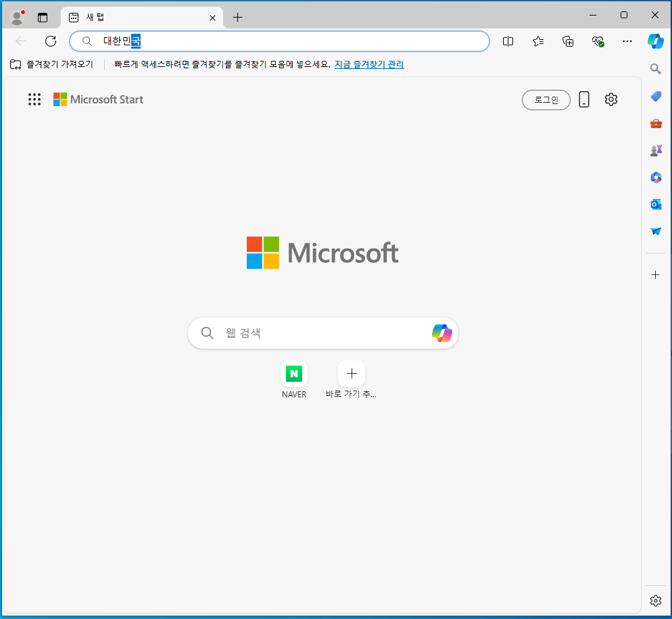The width and height of the screenshot is (672, 619).
Task: Open sidebar Outlook icon
Action: pyautogui.click(x=656, y=204)
